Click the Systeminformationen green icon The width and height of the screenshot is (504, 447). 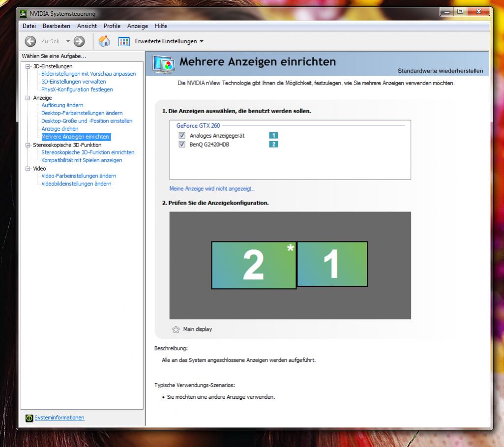(x=29, y=418)
